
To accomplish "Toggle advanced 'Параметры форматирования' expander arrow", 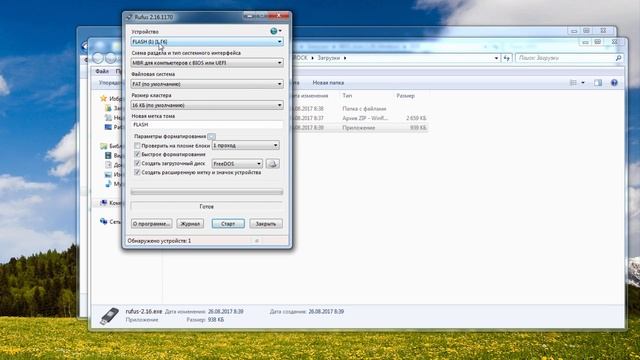I will 211,136.
